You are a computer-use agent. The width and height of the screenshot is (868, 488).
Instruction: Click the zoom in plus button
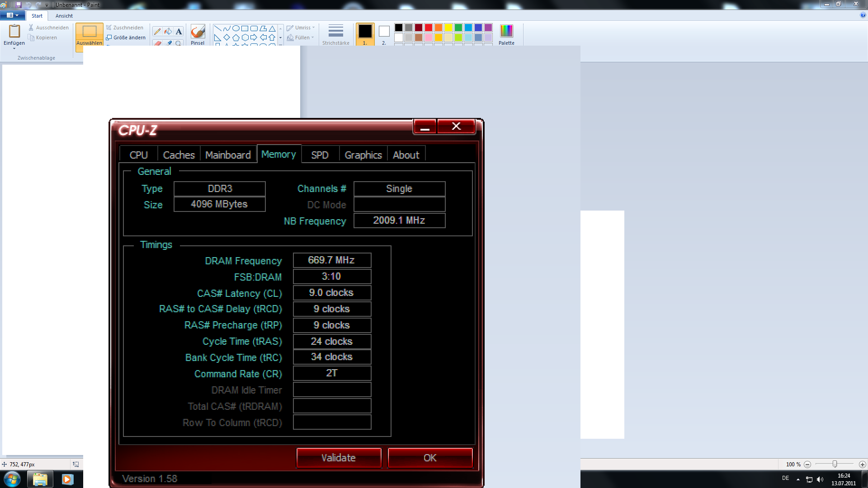pos(862,464)
